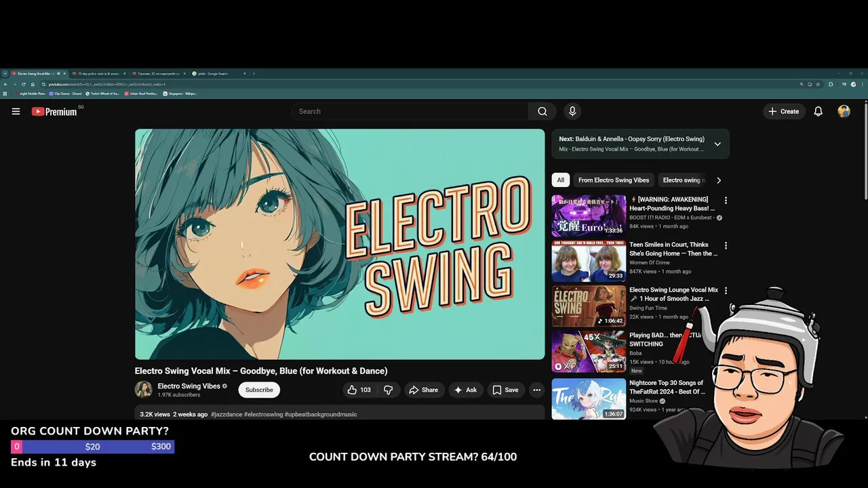Open the Twitch Wheel of Na... bookmark
The height and width of the screenshot is (488, 868).
[102, 94]
